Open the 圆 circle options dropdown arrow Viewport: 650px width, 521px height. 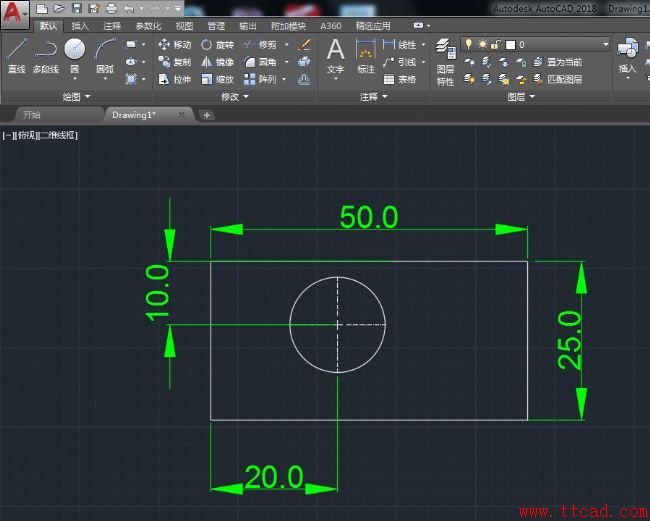(x=75, y=78)
